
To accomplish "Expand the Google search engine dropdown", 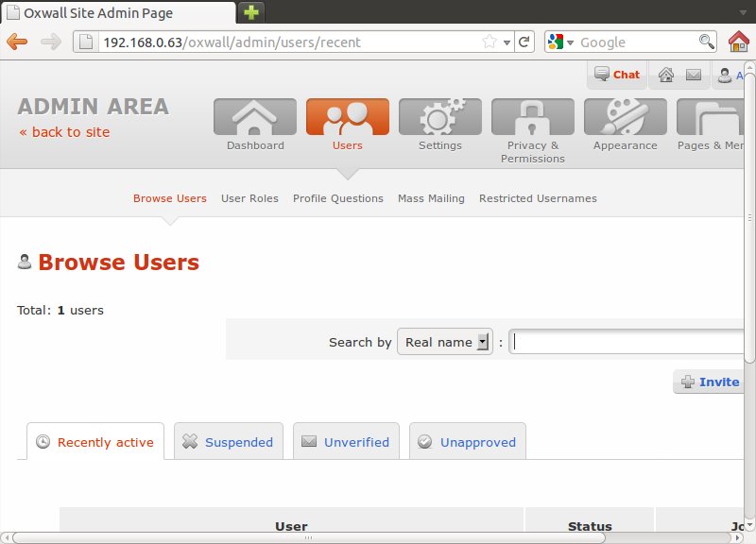I will [x=559, y=42].
